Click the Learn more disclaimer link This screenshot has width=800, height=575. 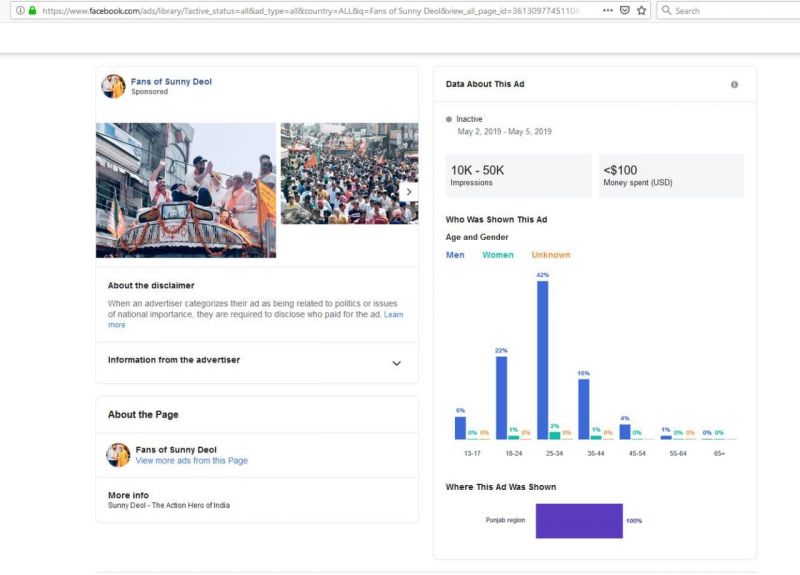coord(394,315)
